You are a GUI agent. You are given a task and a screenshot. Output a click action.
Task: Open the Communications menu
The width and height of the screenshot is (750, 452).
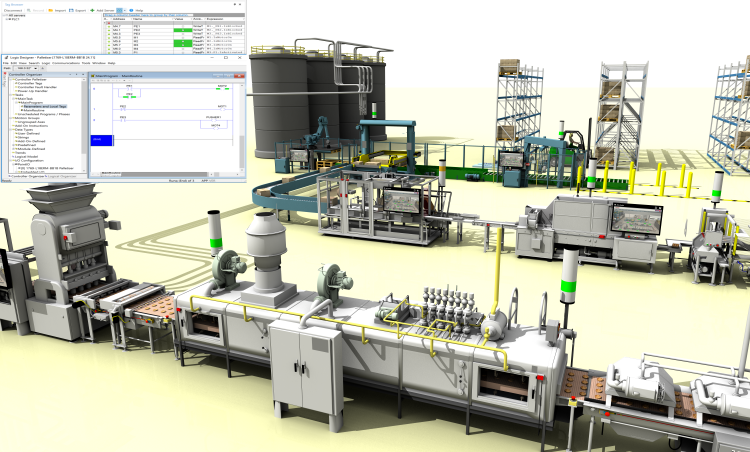tap(66, 63)
